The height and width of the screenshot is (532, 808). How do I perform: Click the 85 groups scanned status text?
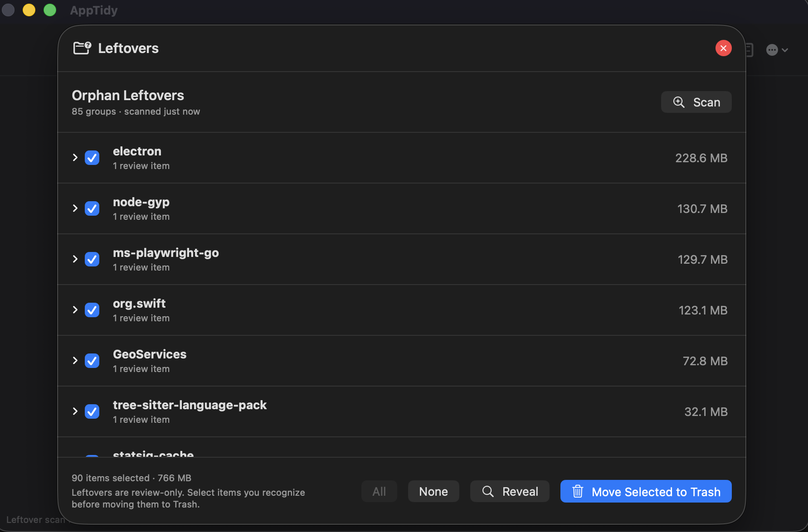tap(136, 111)
